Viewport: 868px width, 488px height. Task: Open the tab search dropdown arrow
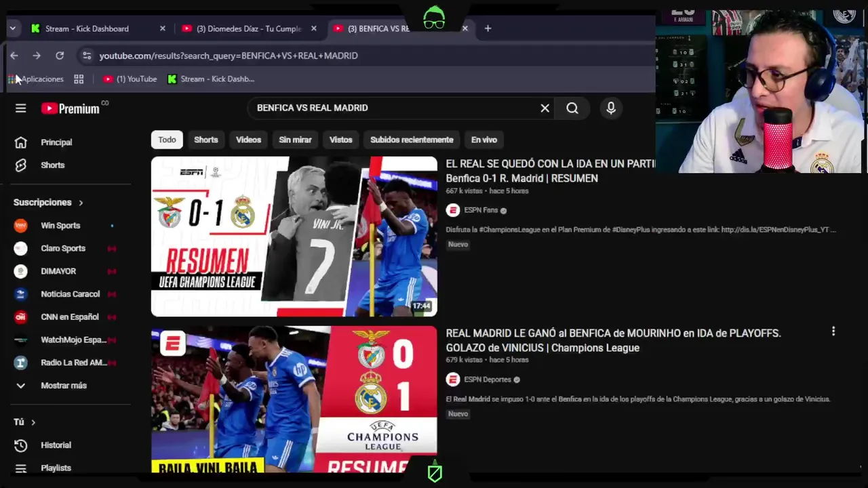(12, 28)
